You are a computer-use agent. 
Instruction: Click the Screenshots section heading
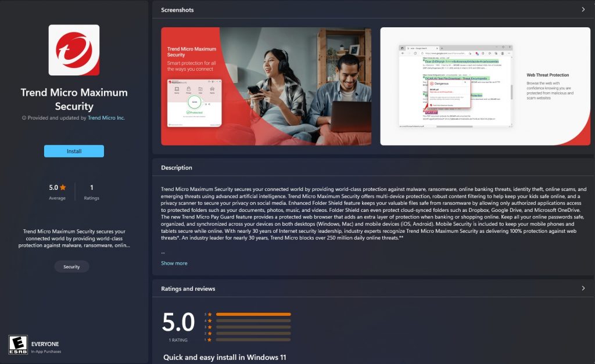pyautogui.click(x=177, y=10)
